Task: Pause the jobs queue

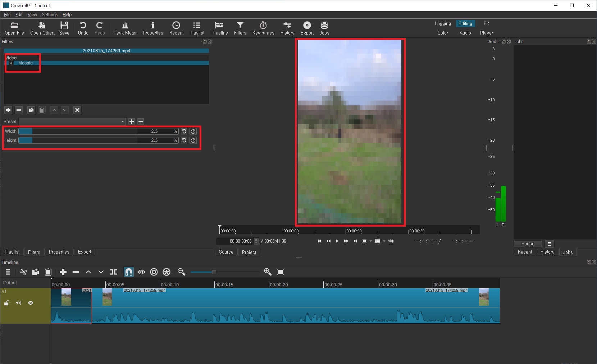Action: pyautogui.click(x=528, y=244)
